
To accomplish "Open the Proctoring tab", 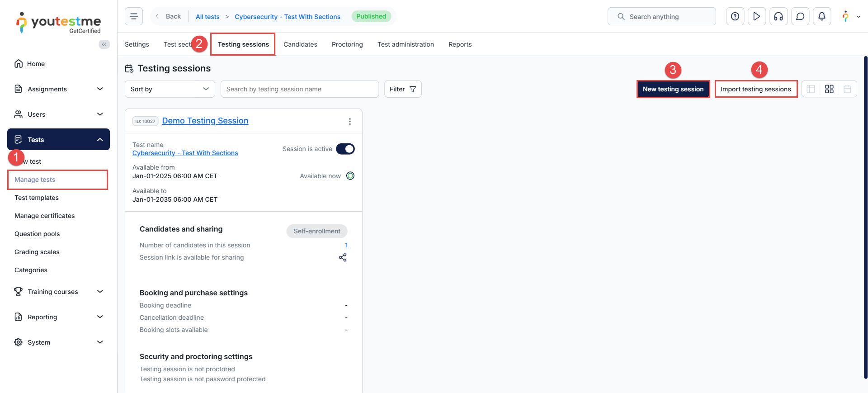I will [347, 44].
